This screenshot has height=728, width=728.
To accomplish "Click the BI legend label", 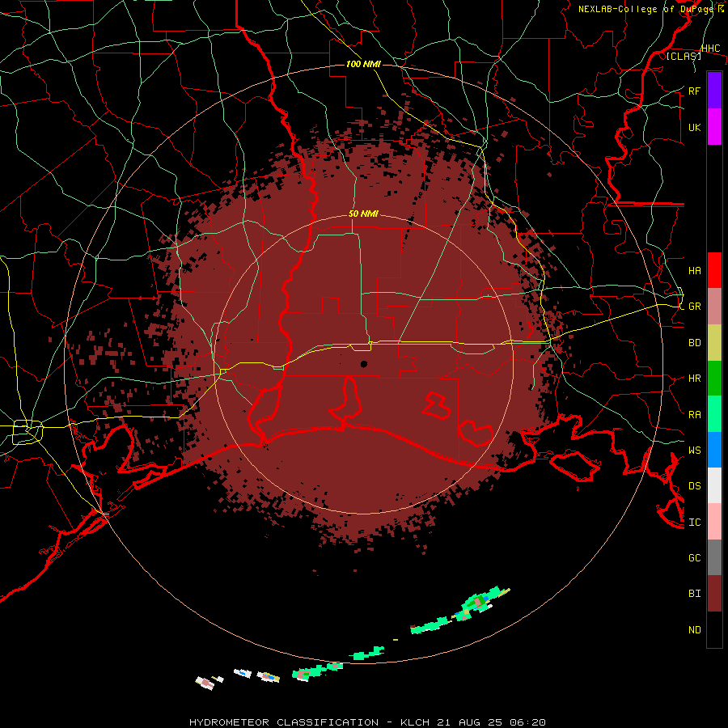I will pyautogui.click(x=694, y=594).
